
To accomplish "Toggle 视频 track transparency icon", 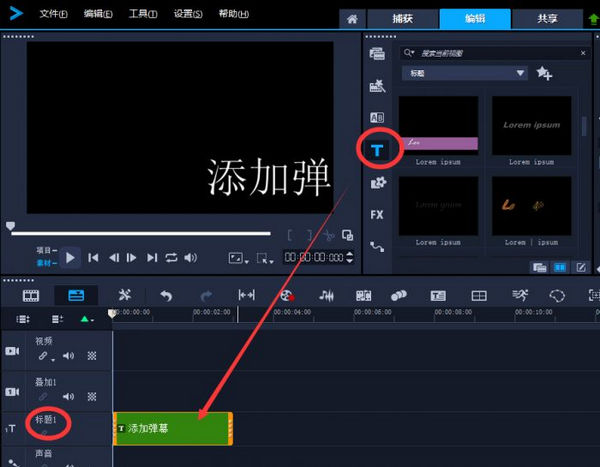I will pos(92,356).
